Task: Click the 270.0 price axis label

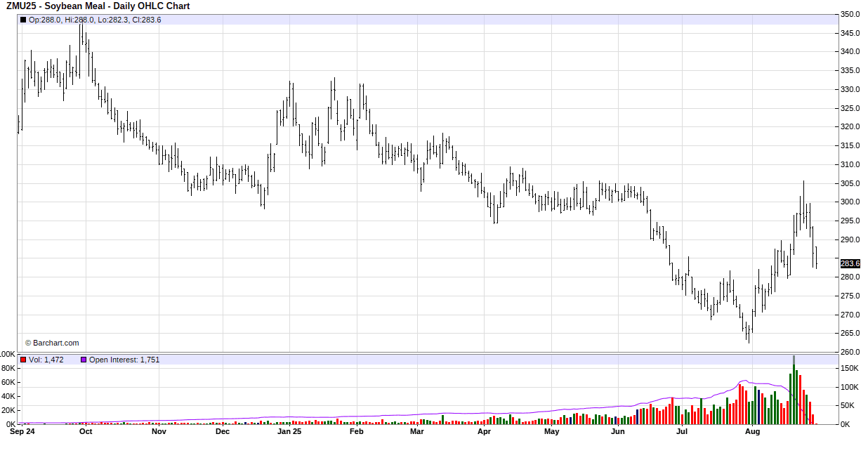Action: click(850, 315)
